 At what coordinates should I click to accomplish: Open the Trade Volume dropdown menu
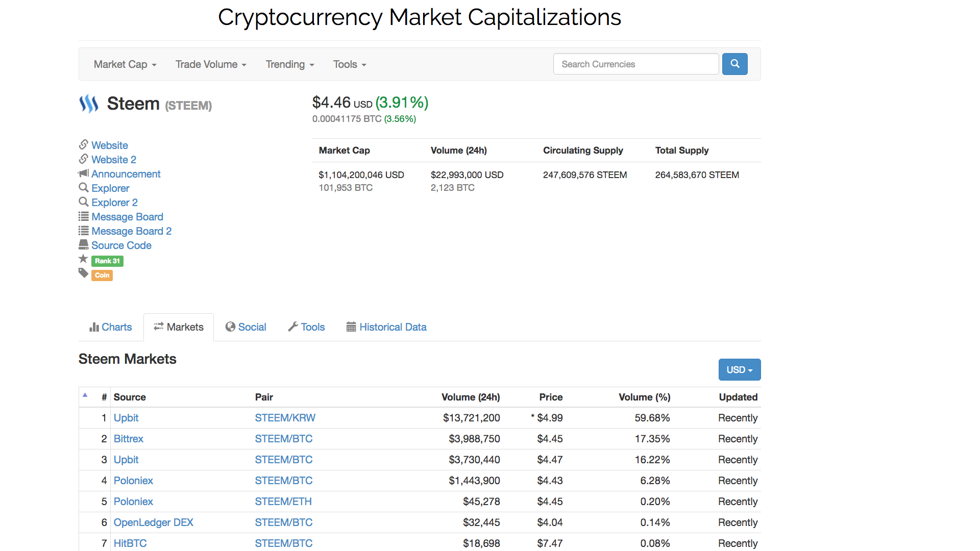point(211,64)
